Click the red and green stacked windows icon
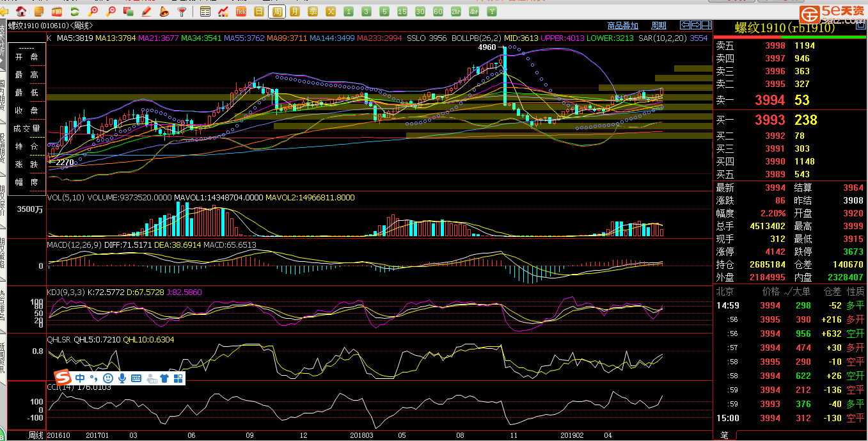The height and width of the screenshot is (441, 868). [129, 12]
